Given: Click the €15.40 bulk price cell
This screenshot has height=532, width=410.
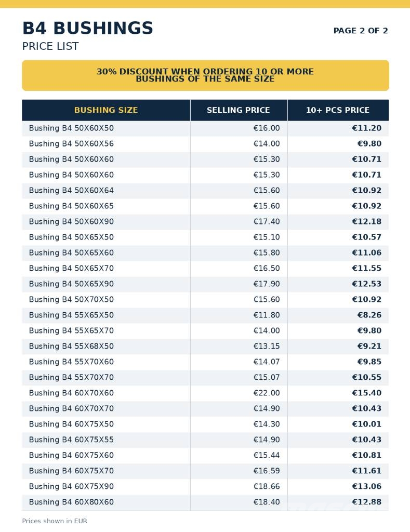Looking at the screenshot, I should [366, 393].
